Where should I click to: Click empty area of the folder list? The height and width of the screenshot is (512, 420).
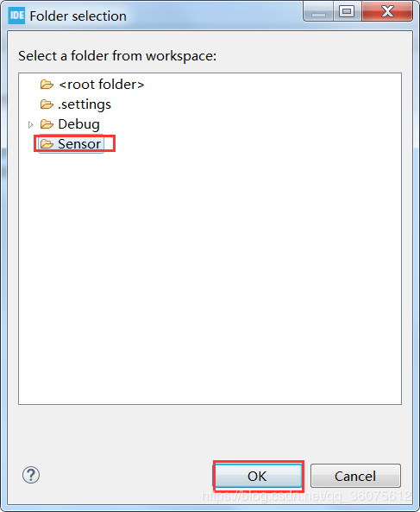tap(210, 277)
